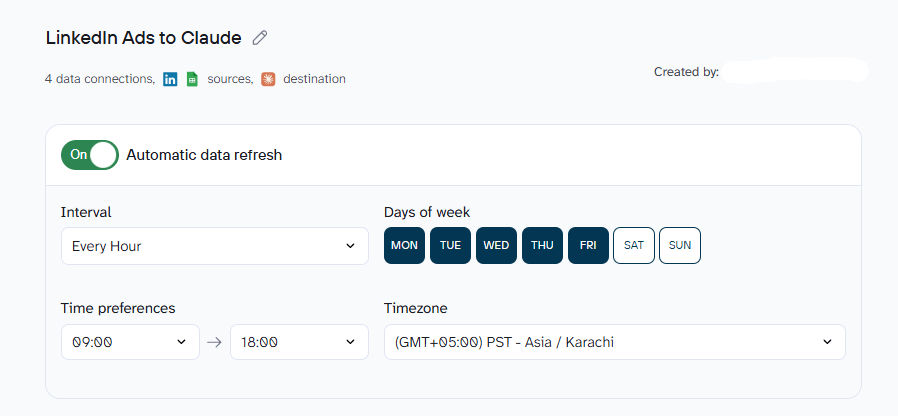The height and width of the screenshot is (416, 898).
Task: Deselect the FRI day button
Action: (588, 245)
